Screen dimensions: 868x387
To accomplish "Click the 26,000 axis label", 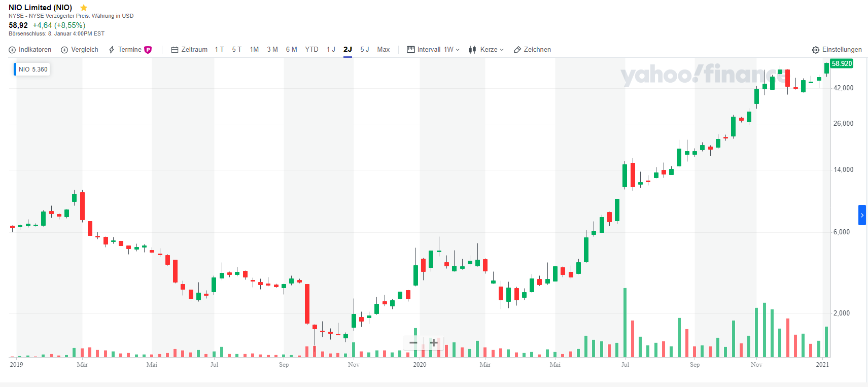I will tap(843, 124).
